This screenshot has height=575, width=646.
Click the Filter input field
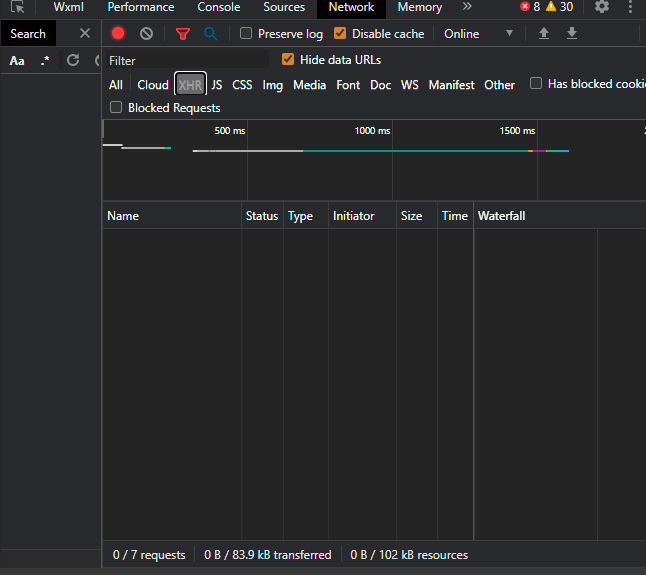click(187, 61)
